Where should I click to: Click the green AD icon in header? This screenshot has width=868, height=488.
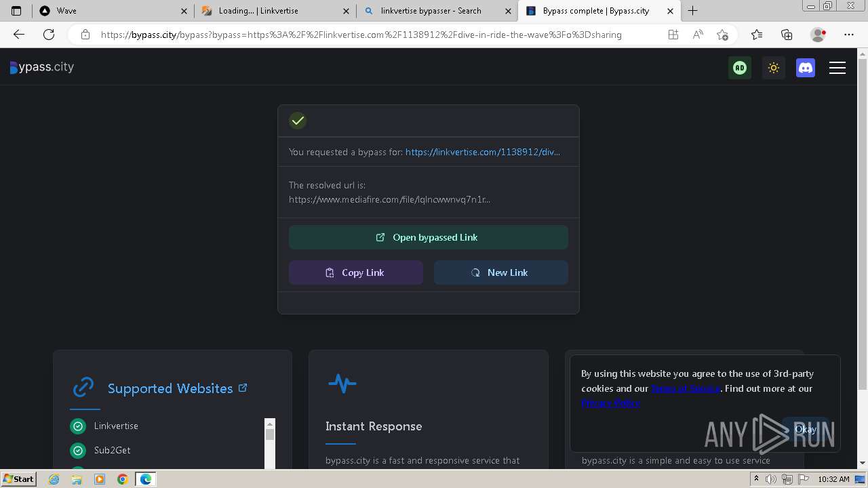(740, 68)
